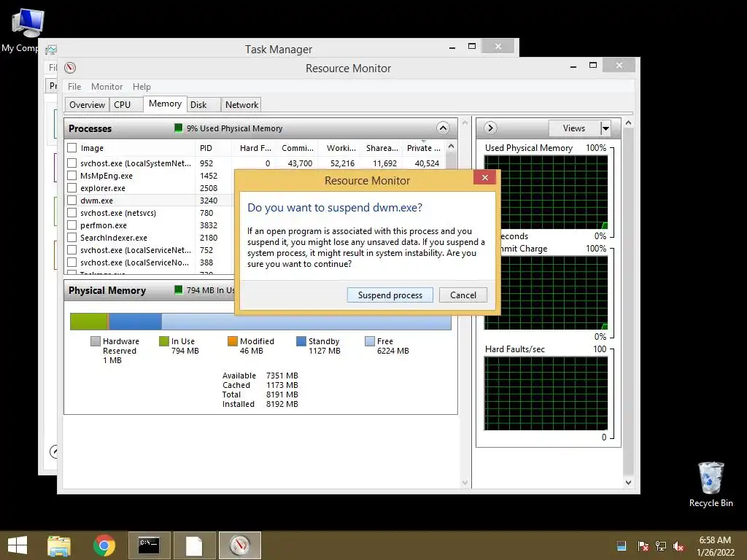Click the green In Use memory bar segment

(x=88, y=322)
